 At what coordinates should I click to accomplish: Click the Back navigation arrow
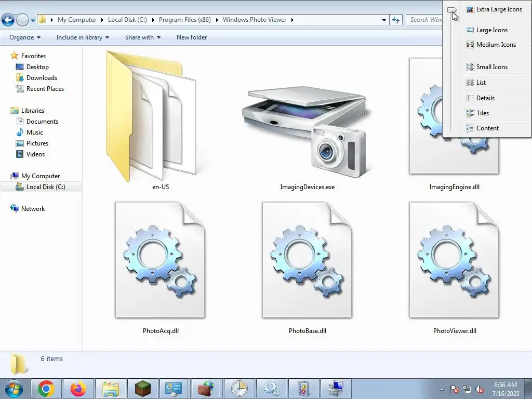pyautogui.click(x=8, y=20)
